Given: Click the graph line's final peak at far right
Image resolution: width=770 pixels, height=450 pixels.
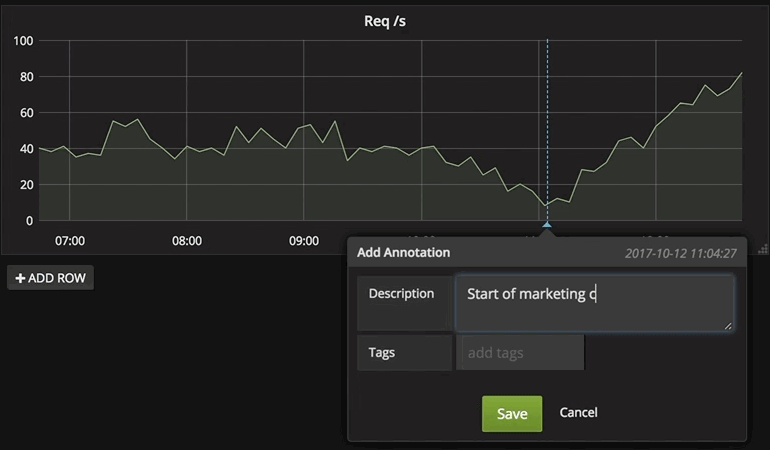Looking at the screenshot, I should 741,73.
